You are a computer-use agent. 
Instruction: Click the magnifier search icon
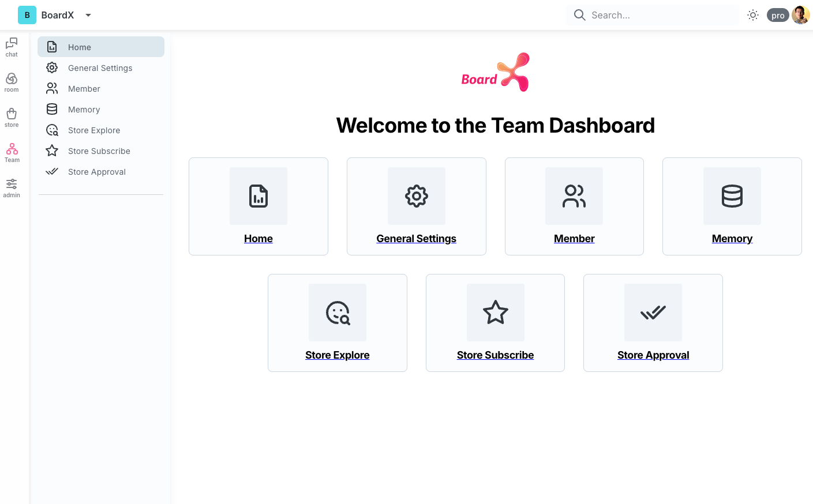point(579,15)
